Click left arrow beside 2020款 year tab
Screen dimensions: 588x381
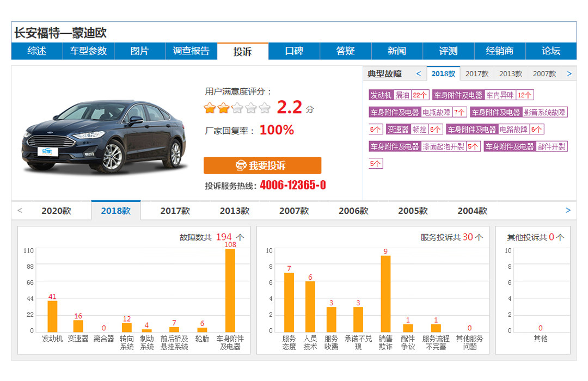click(20, 211)
